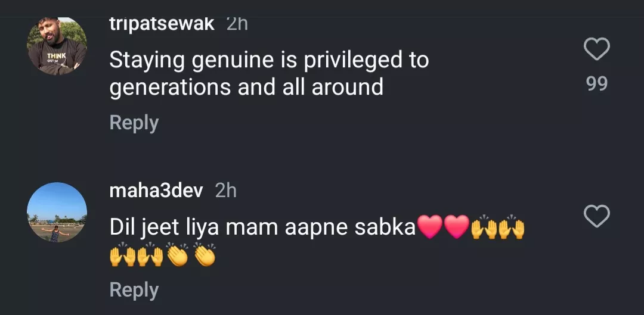Select the "Staying genuine is privileged to" line
This screenshot has height=315, width=644.
[x=269, y=60]
